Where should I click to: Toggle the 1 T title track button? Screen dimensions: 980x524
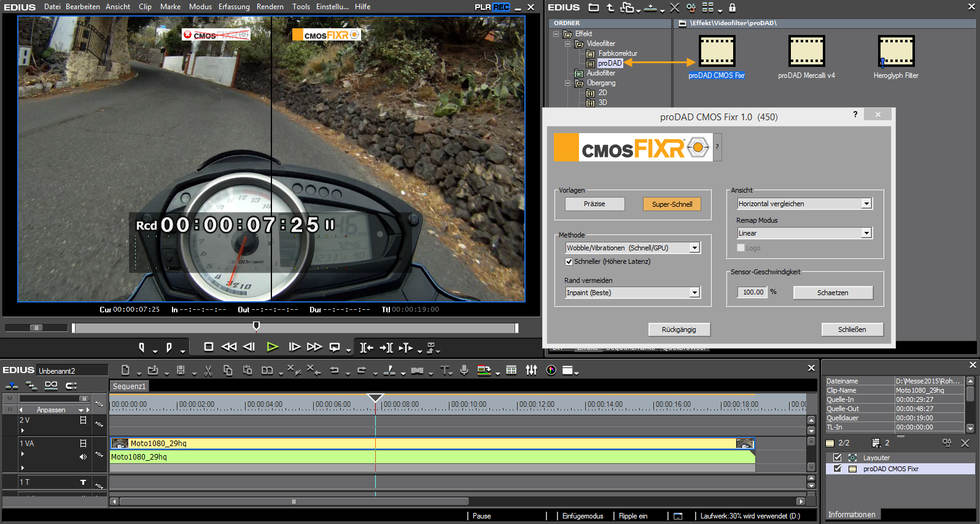pos(83,482)
